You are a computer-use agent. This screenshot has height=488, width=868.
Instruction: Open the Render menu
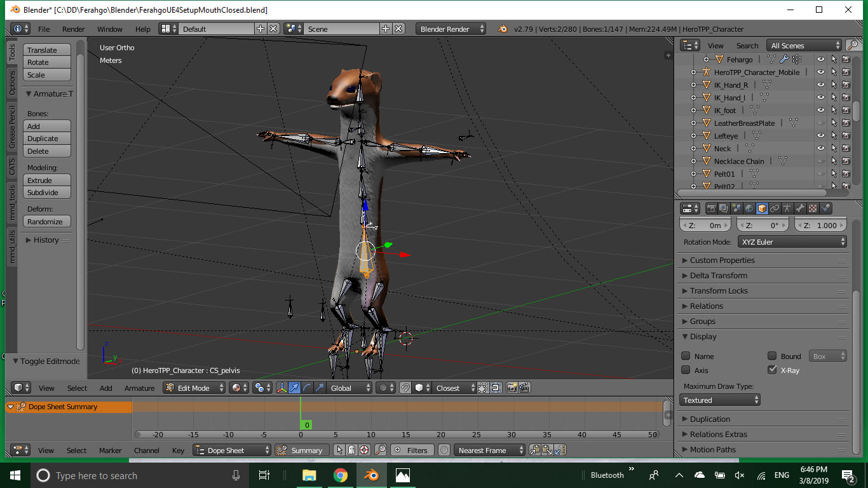74,29
